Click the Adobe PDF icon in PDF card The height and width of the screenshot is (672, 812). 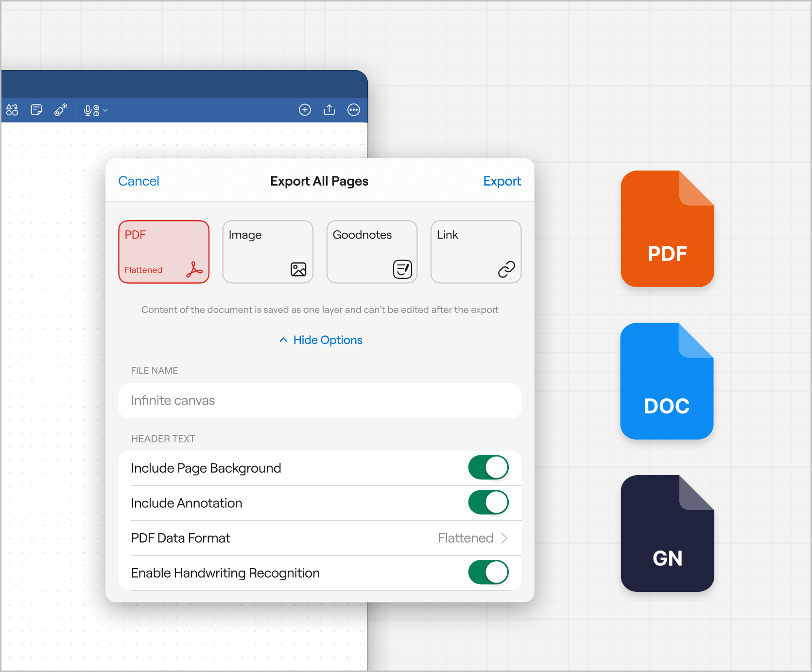click(194, 269)
